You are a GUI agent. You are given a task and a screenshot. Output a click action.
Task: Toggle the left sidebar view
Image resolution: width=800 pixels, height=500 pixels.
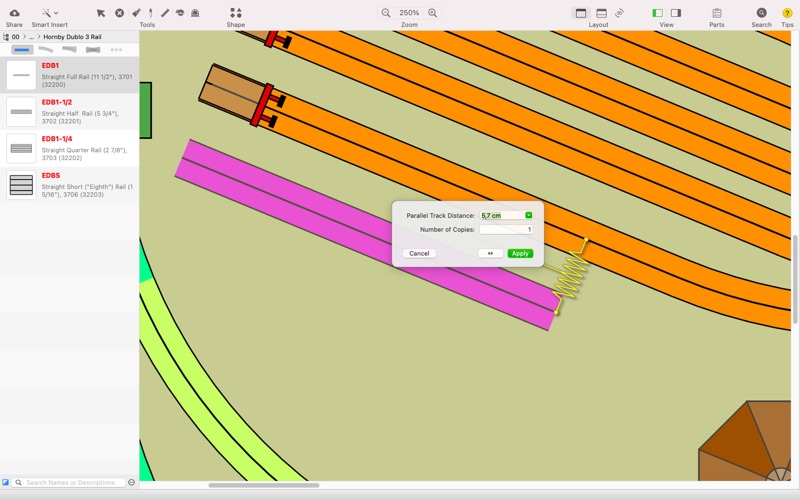pyautogui.click(x=657, y=13)
